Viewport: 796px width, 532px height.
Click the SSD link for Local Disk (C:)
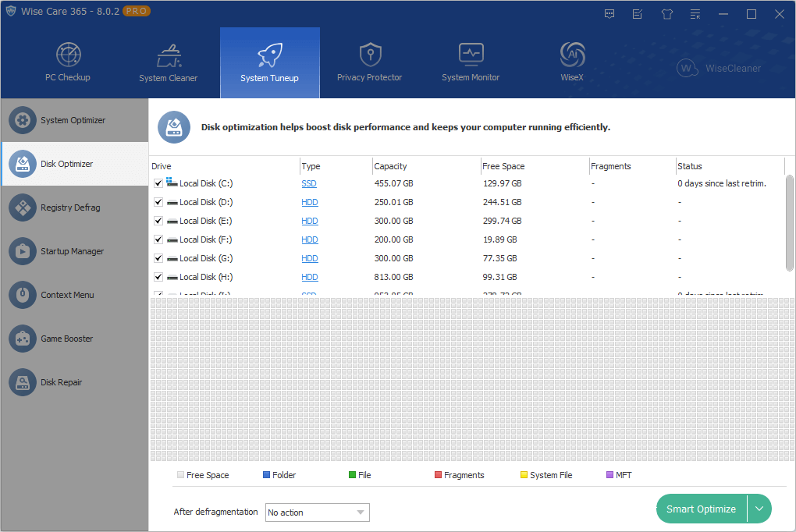pyautogui.click(x=309, y=183)
